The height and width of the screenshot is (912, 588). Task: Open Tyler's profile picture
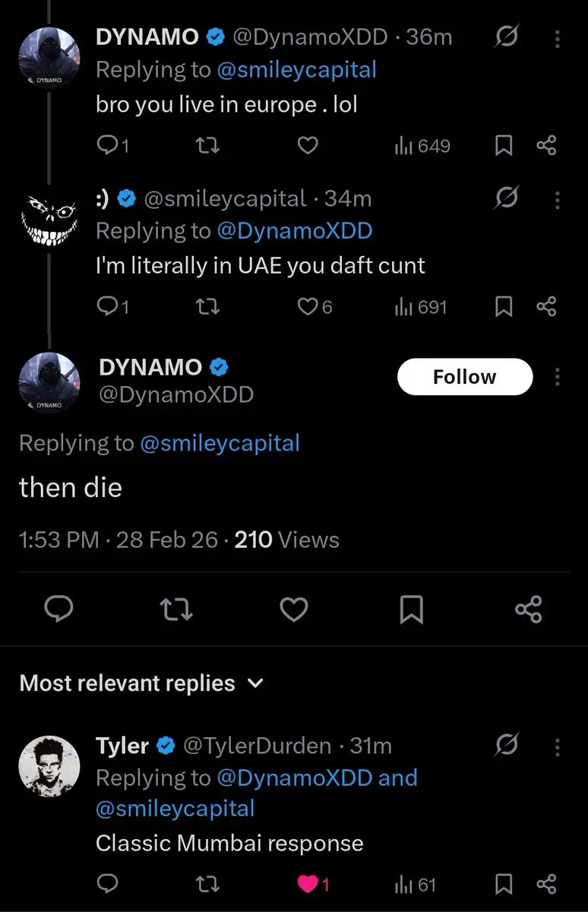click(49, 766)
